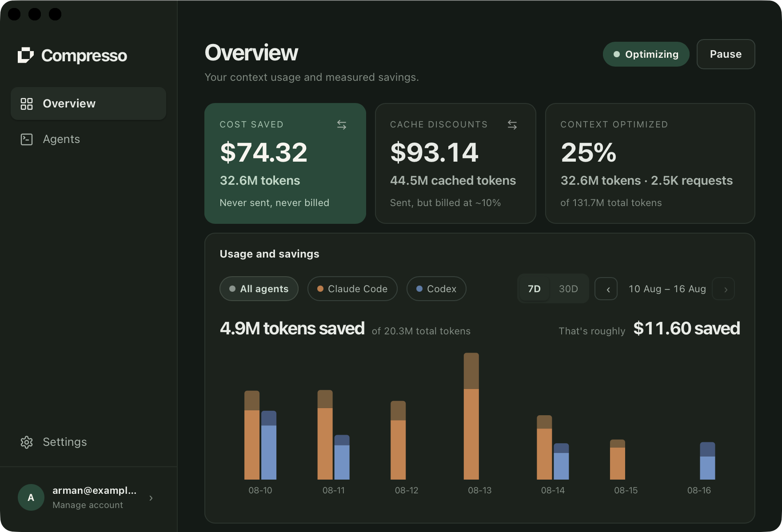Screen dimensions: 782x532
Task: Advance date range with right chevron
Action: (x=723, y=289)
